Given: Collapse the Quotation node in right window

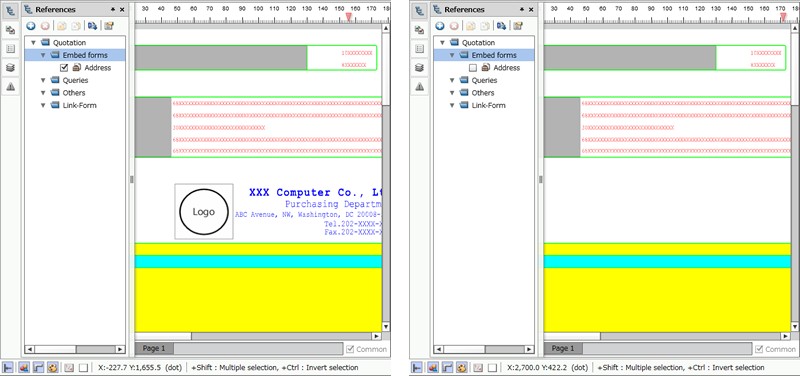Looking at the screenshot, I should (x=443, y=43).
